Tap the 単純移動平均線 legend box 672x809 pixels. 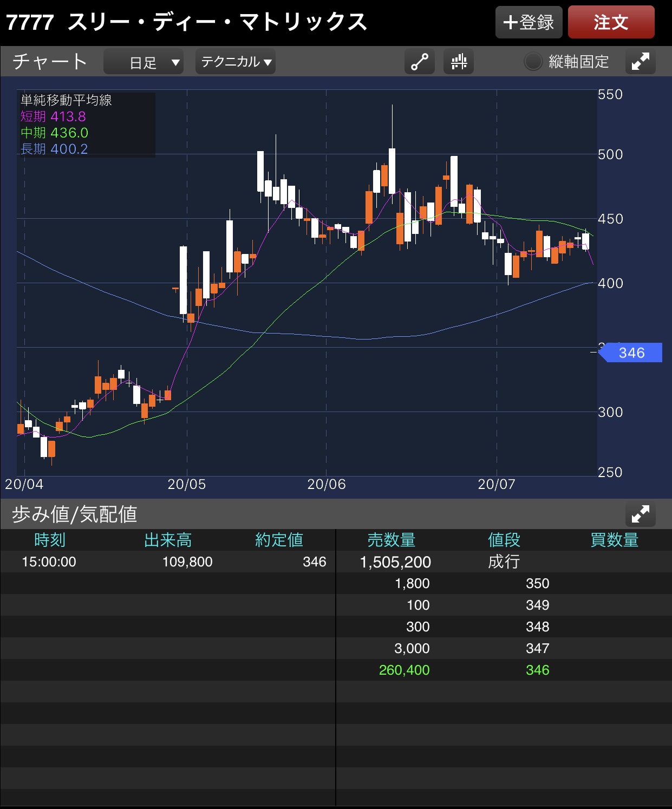pos(87,125)
